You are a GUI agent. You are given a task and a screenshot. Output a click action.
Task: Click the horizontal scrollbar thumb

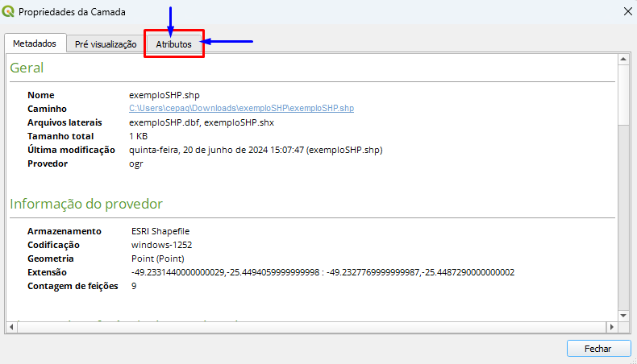tap(311, 327)
